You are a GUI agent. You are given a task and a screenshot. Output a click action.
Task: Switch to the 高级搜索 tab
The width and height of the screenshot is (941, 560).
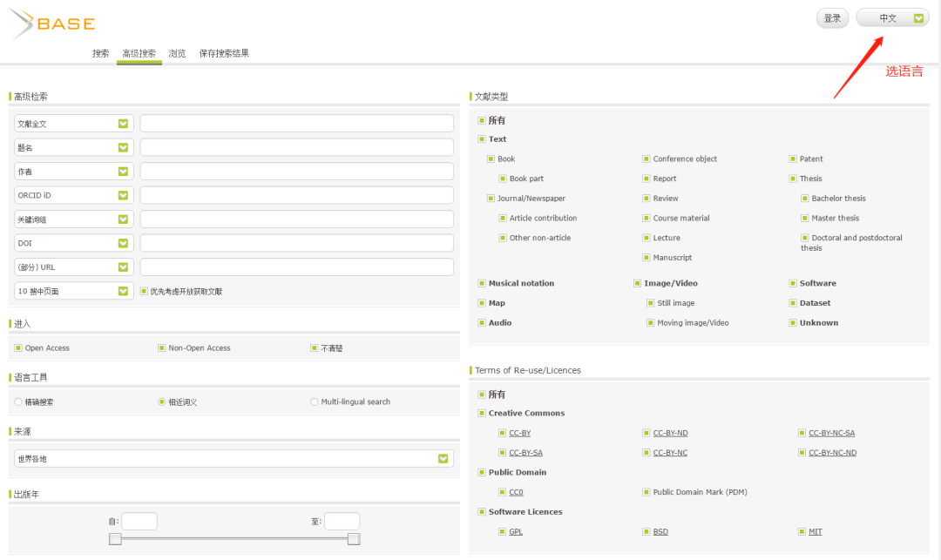click(139, 53)
